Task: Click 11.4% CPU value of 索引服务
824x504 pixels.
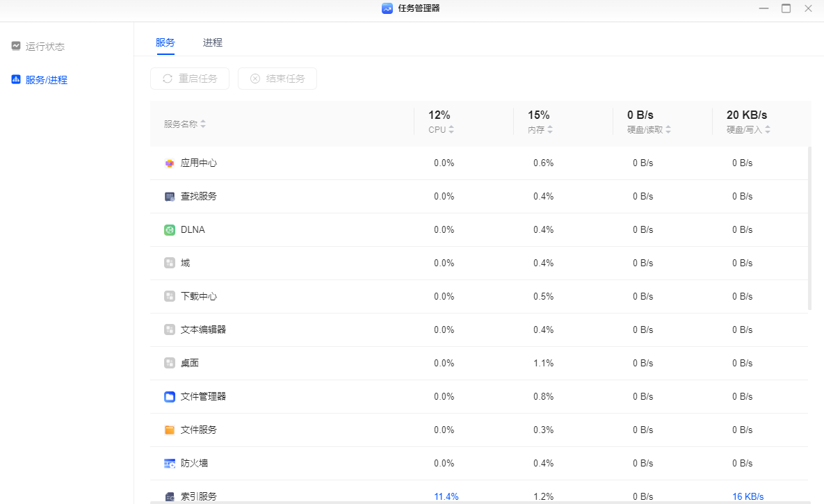Action: [x=446, y=496]
